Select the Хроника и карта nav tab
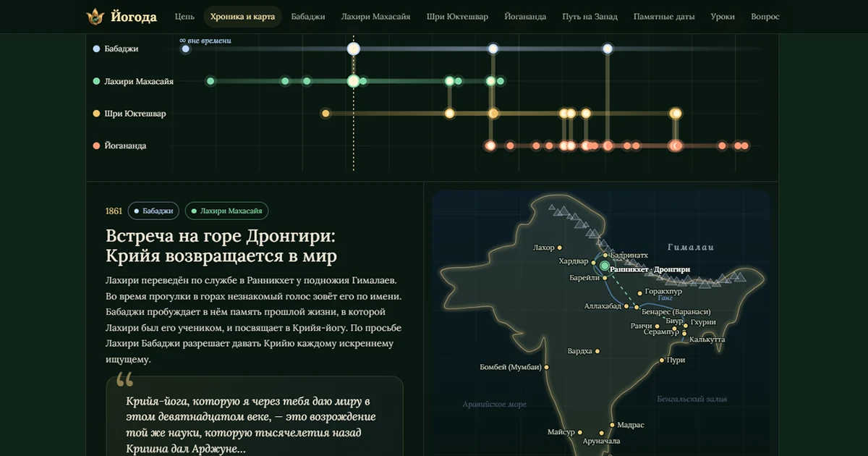Image resolution: width=868 pixels, height=456 pixels. point(242,17)
